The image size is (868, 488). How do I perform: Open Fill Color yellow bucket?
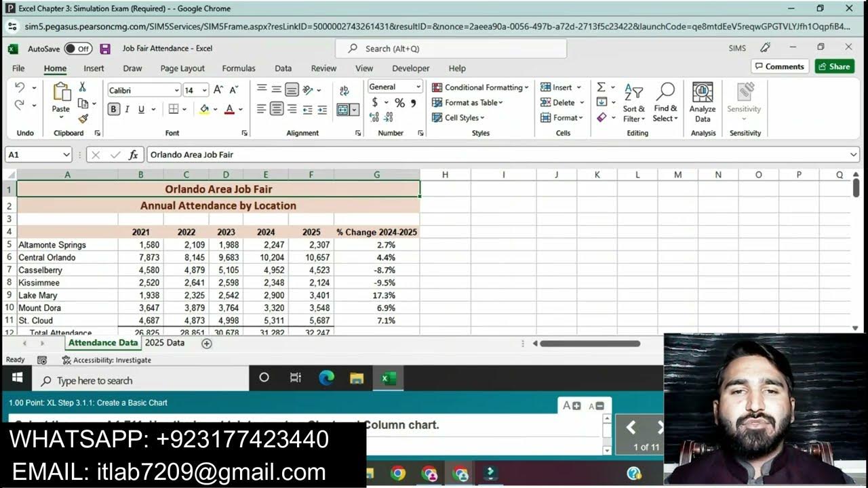click(204, 109)
